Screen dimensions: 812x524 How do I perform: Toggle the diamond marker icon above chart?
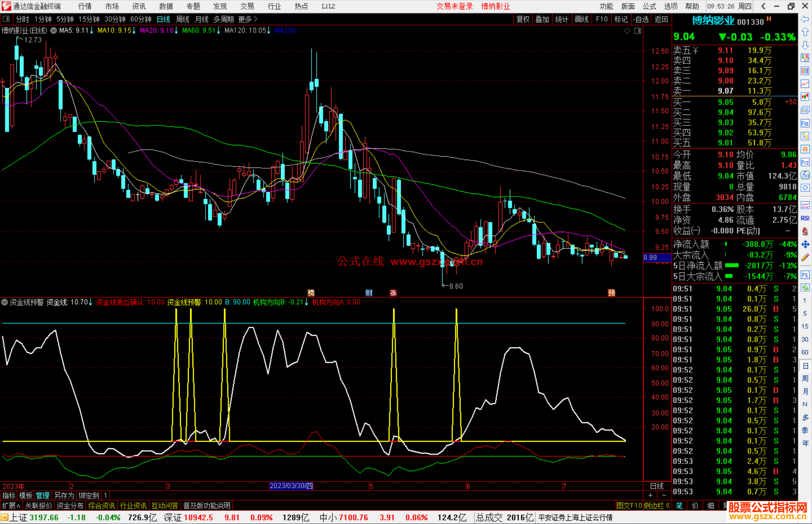coord(627,31)
